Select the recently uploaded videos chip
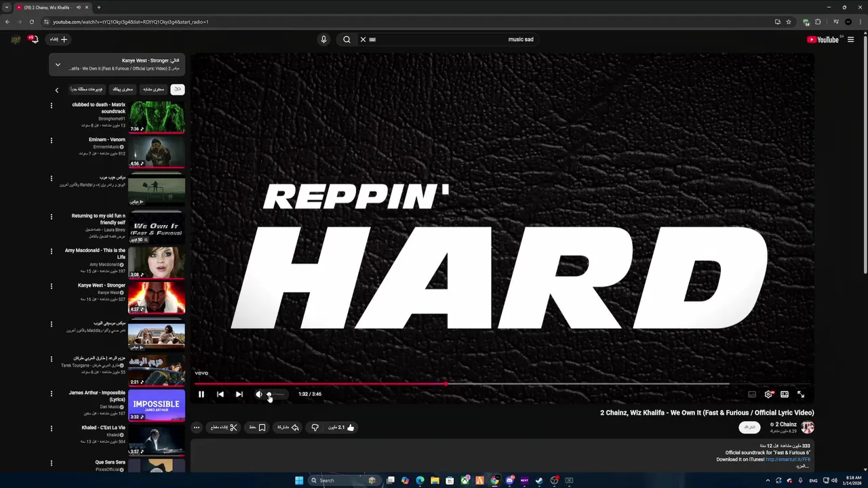 tap(87, 89)
